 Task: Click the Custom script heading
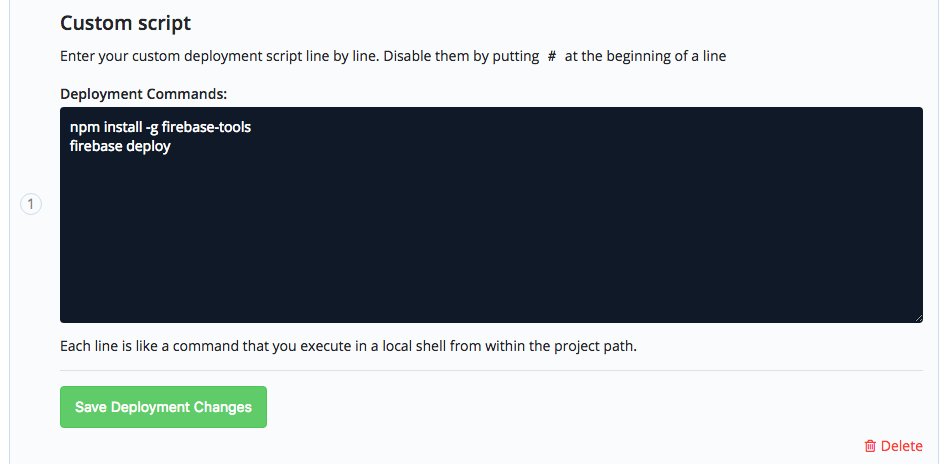click(125, 23)
